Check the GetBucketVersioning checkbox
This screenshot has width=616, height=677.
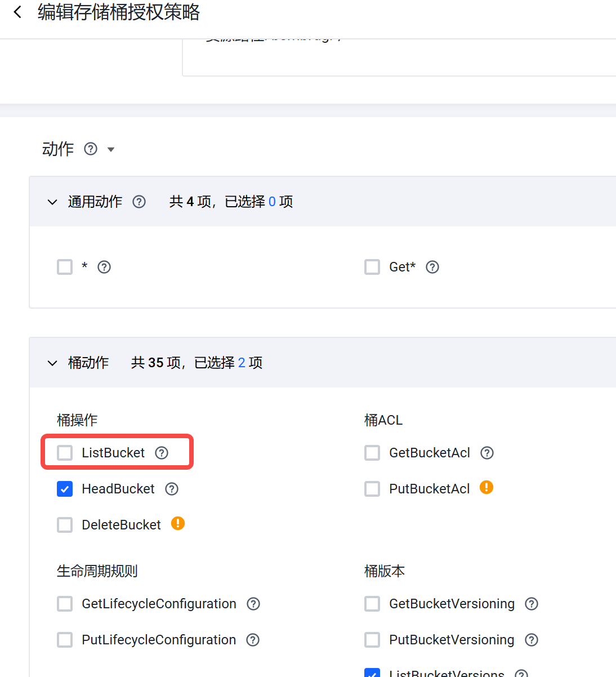tap(372, 604)
